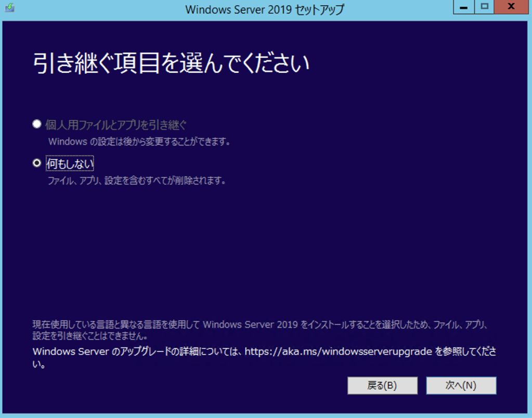Select the 何もしない radio button
The height and width of the screenshot is (418, 532).
[x=36, y=163]
